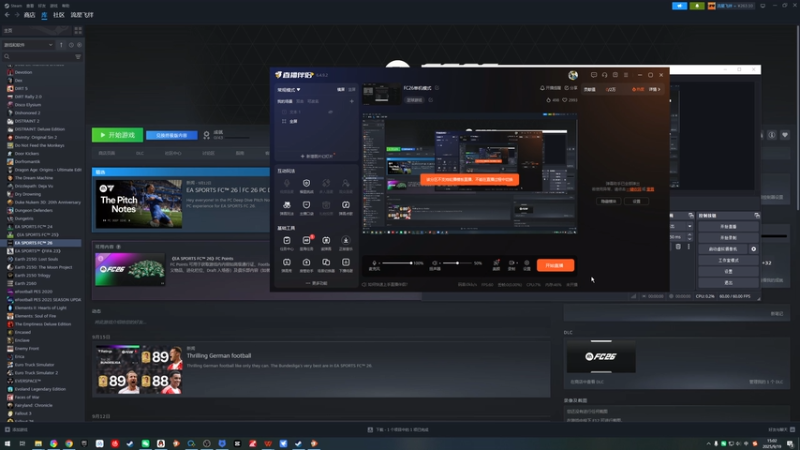Edit the FC26 stream title pencil icon
The image size is (800, 450).
click(x=437, y=88)
